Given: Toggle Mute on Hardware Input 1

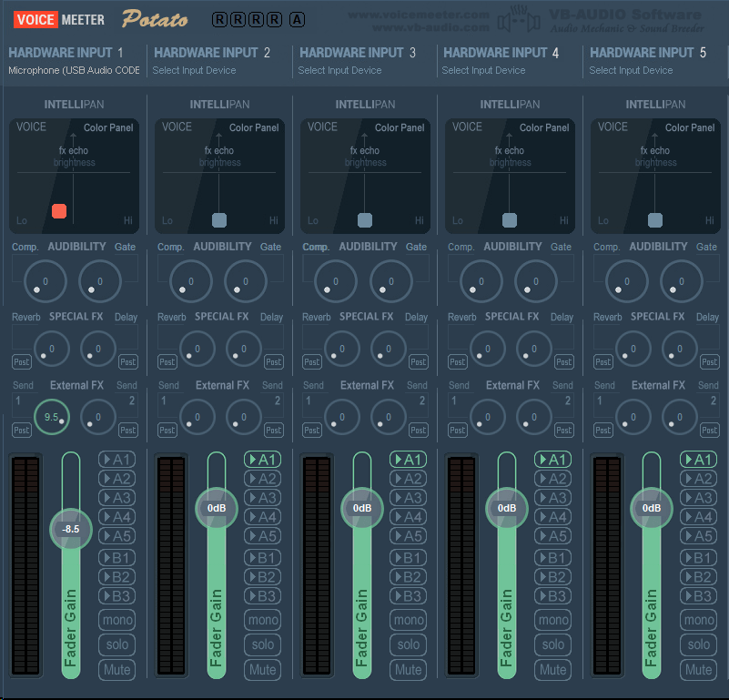Looking at the screenshot, I should [x=117, y=670].
